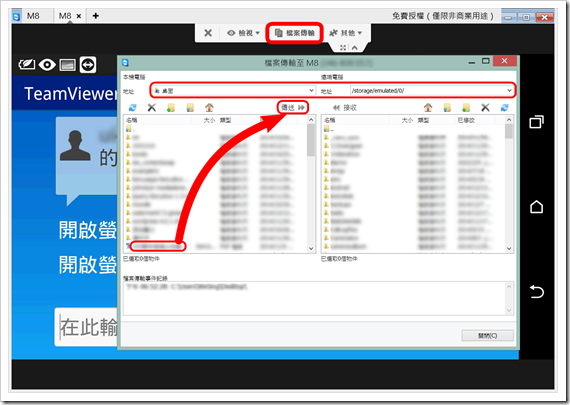
Task: Close the active M8 tab
Action: pyautogui.click(x=79, y=16)
